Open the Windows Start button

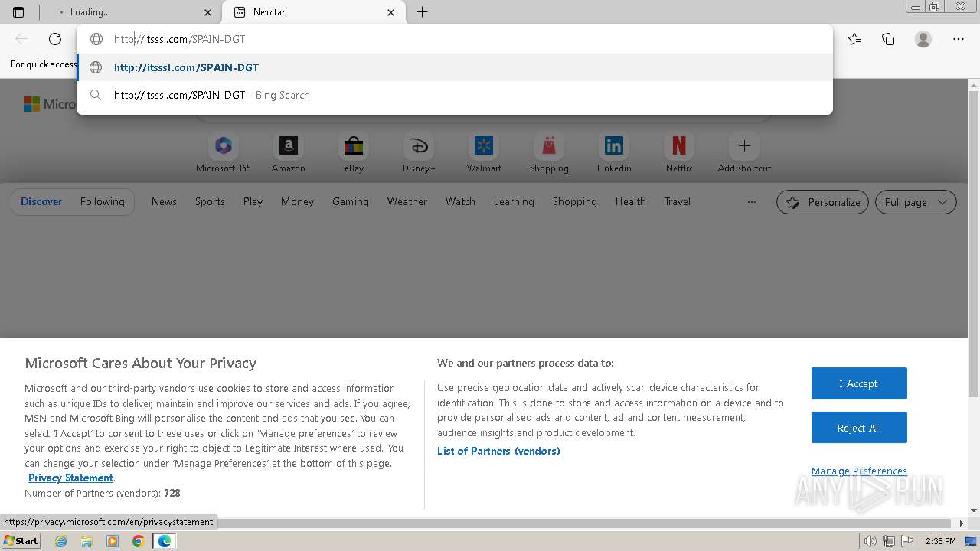click(21, 541)
